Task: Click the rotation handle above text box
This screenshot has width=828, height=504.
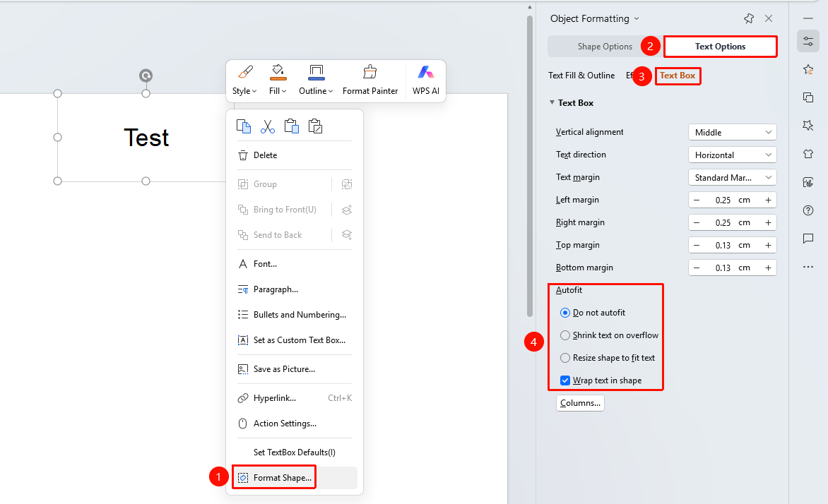Action: [x=146, y=76]
